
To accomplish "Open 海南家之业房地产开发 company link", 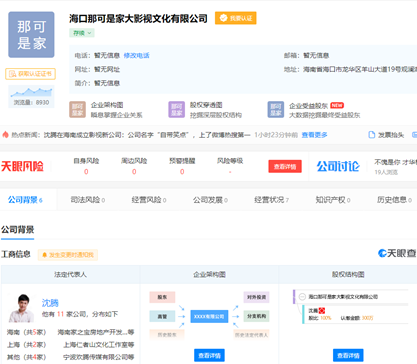I will (x=96, y=332).
